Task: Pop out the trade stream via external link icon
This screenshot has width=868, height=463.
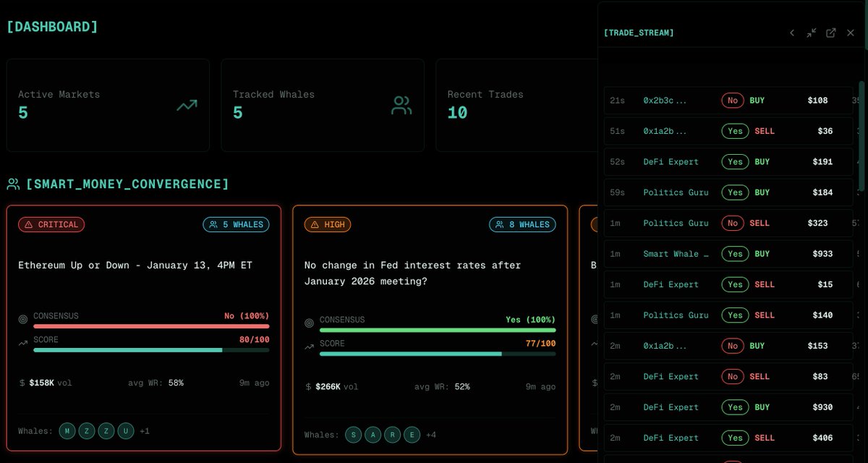Action: (830, 33)
